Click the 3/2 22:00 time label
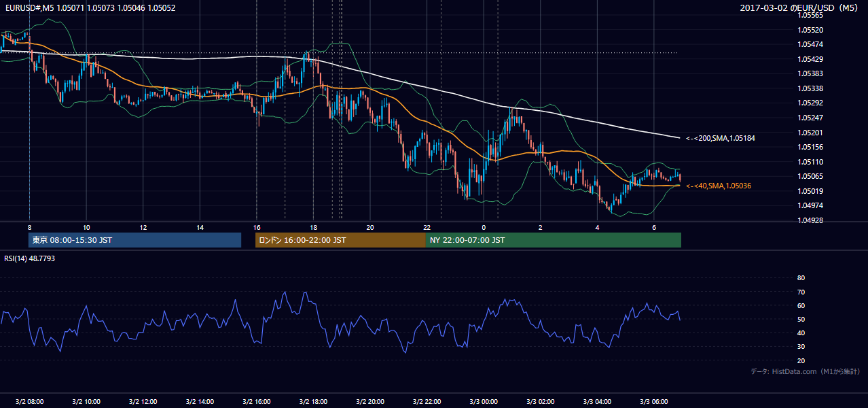Viewport: 868px width, 408px height. (427, 401)
